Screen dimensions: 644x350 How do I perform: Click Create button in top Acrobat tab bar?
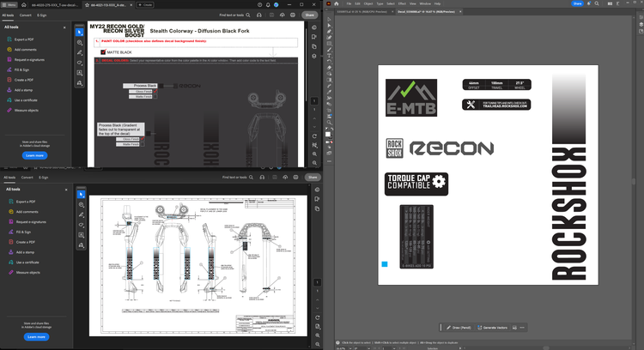(145, 5)
